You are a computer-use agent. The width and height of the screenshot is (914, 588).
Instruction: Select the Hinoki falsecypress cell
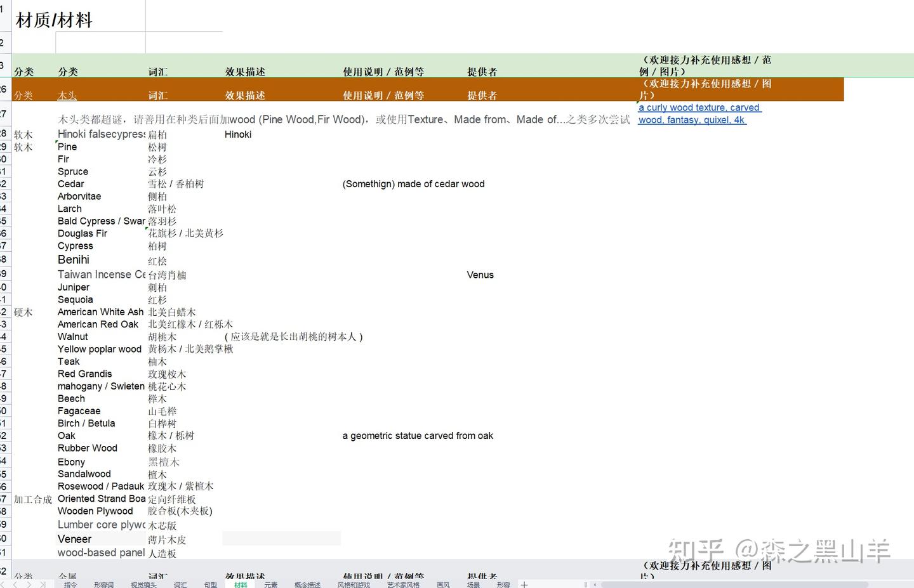pos(101,134)
